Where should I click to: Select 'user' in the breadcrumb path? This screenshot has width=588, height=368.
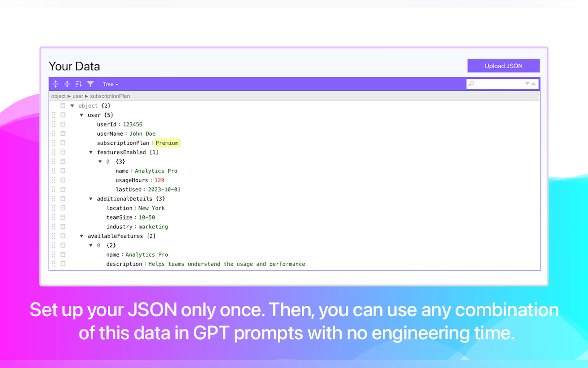(x=78, y=96)
